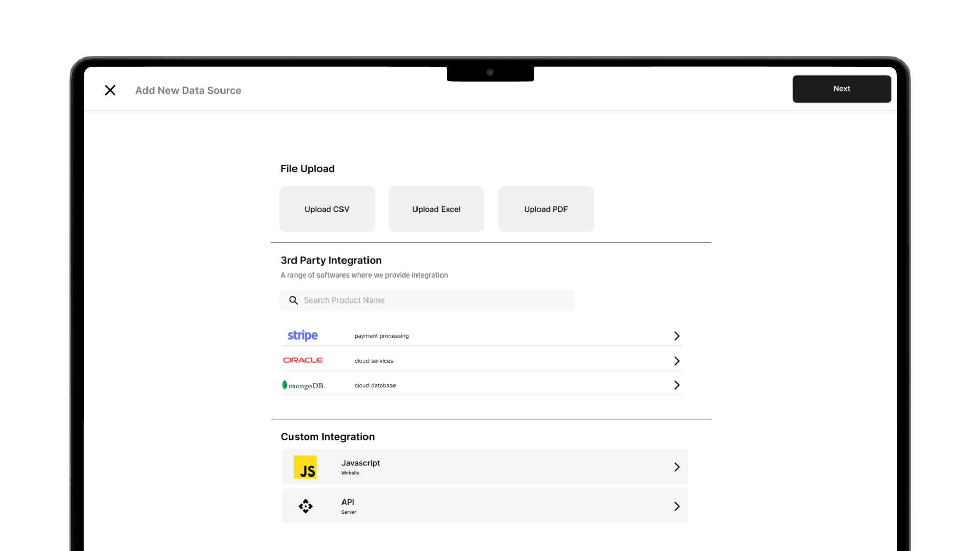Open the API server integration options
The width and height of the screenshot is (980, 551).
[x=677, y=506]
